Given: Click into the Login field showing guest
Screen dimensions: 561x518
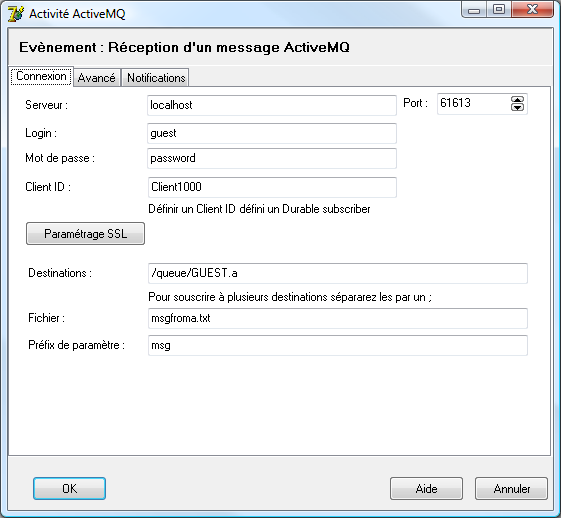Looking at the screenshot, I should (272, 133).
